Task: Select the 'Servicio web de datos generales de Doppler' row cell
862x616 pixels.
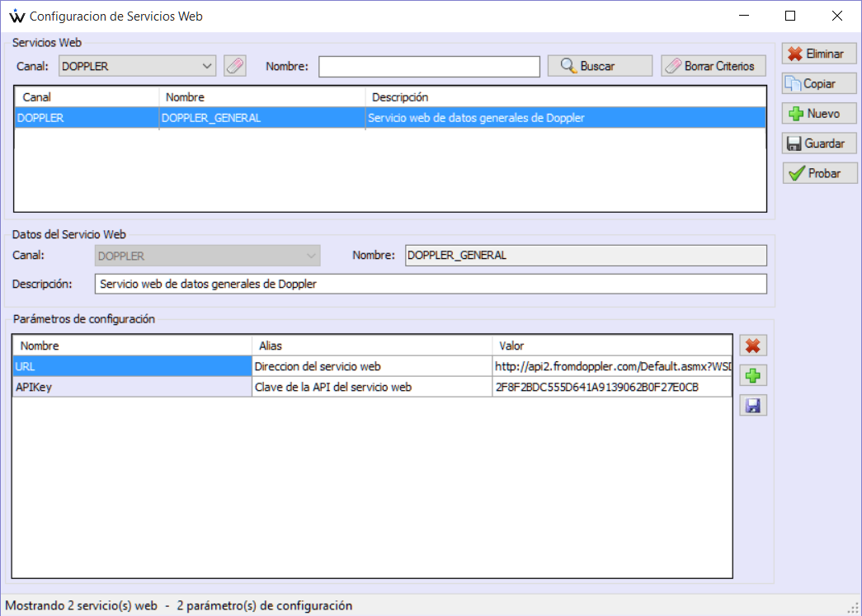Action: pyautogui.click(x=566, y=118)
